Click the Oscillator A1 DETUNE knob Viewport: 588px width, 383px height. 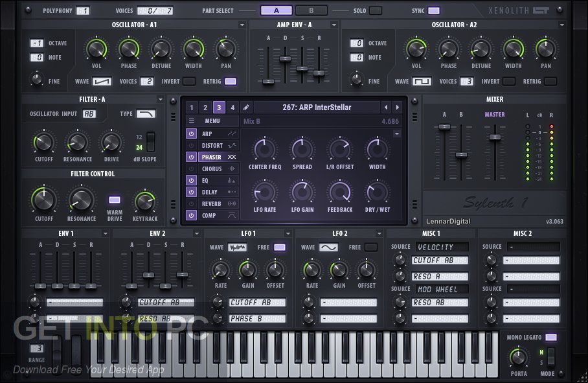point(161,49)
